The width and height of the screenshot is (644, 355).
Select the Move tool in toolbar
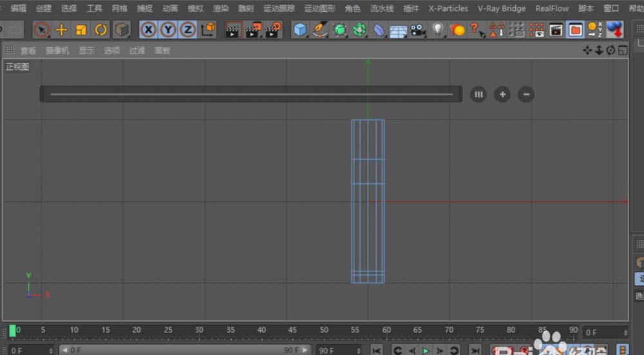coord(61,30)
